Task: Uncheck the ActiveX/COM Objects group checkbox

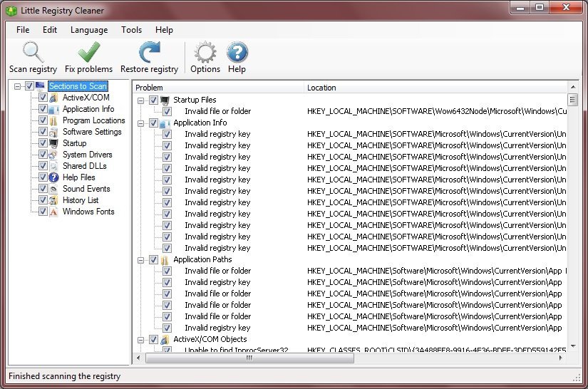Action: pos(153,340)
